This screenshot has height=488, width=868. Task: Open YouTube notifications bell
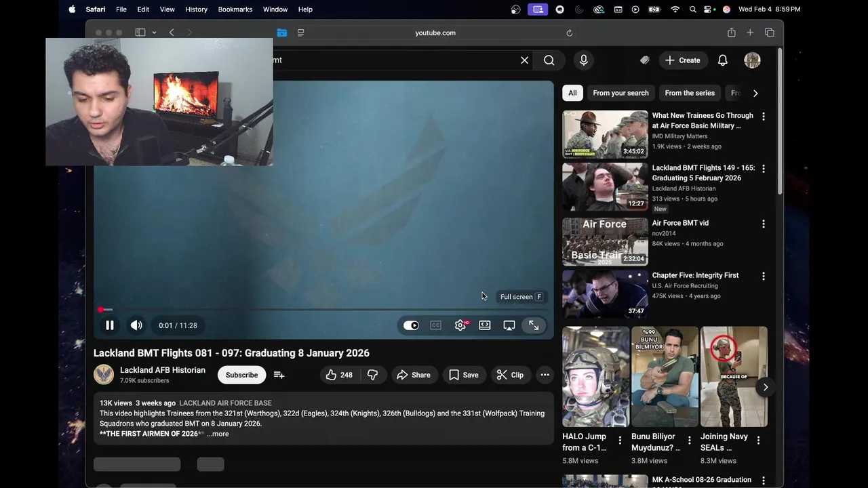point(723,60)
